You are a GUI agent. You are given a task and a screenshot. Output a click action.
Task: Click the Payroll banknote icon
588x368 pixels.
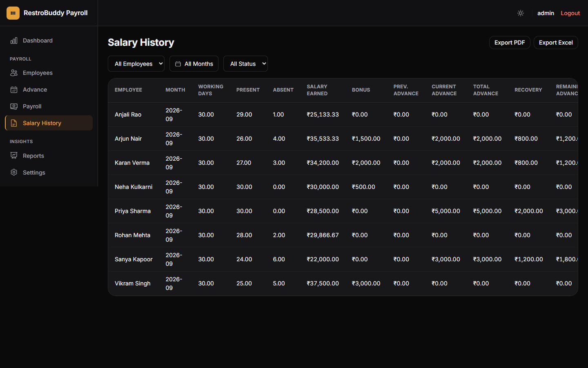pos(14,106)
